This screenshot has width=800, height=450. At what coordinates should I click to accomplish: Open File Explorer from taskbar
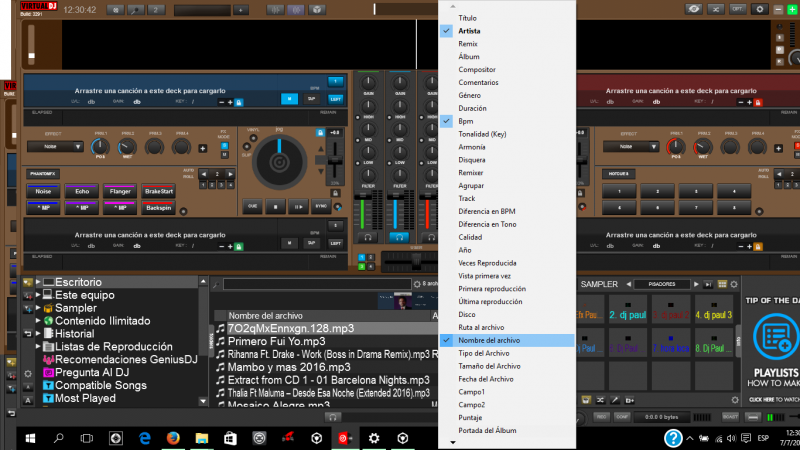202,438
